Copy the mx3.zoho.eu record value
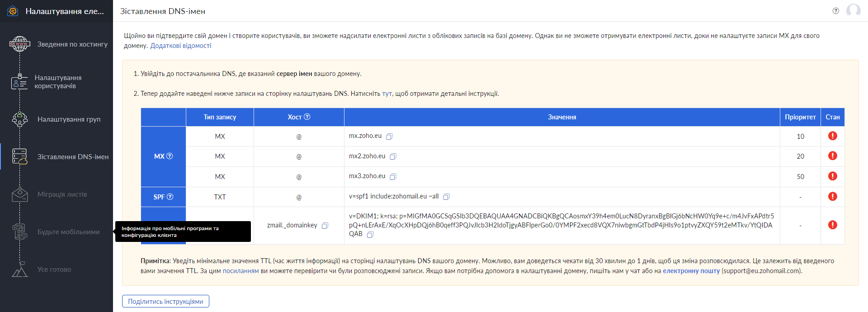The height and width of the screenshot is (312, 868). coord(393,177)
